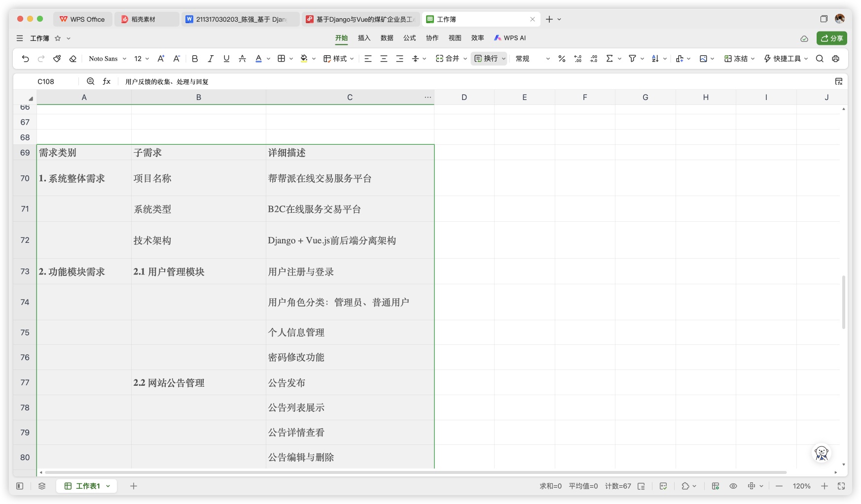Select the cell 帮帮派在线交易服务平台
The width and height of the screenshot is (861, 504).
350,178
